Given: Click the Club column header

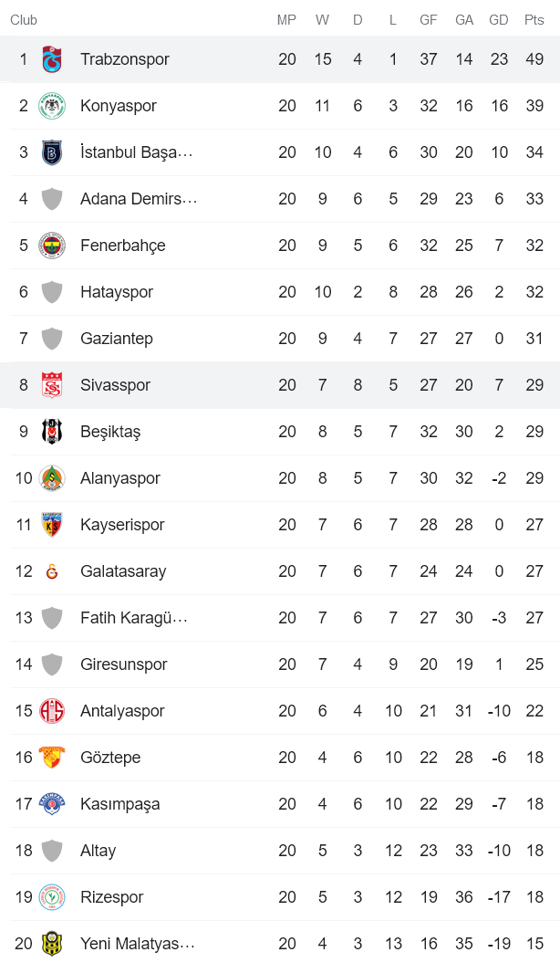Looking at the screenshot, I should pyautogui.click(x=24, y=18).
